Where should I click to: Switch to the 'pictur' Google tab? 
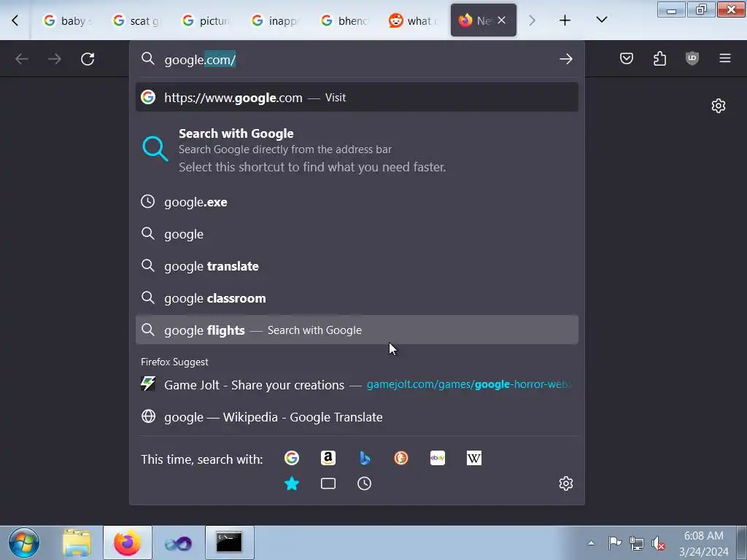(205, 20)
